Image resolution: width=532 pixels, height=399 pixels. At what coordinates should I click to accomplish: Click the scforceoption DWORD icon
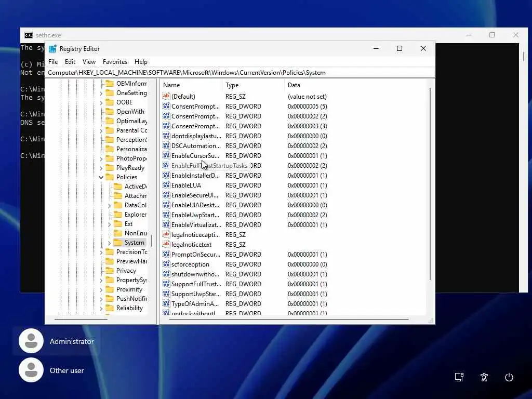coord(166,264)
